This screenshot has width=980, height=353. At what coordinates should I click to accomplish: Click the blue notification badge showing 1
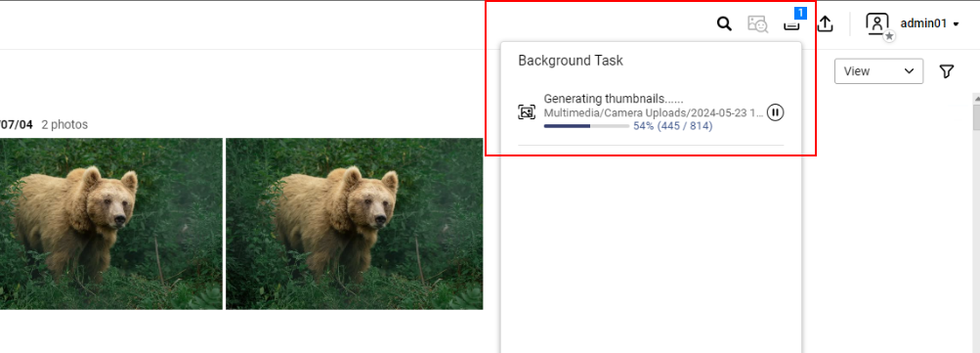(800, 13)
